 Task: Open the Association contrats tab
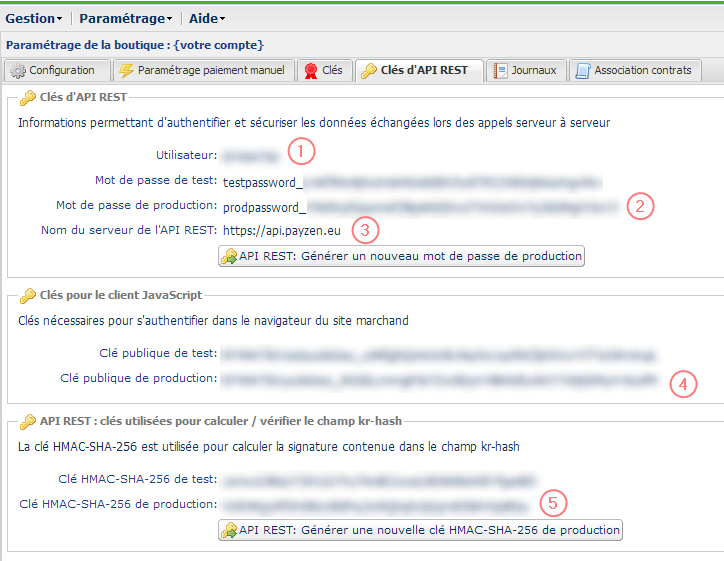(637, 70)
